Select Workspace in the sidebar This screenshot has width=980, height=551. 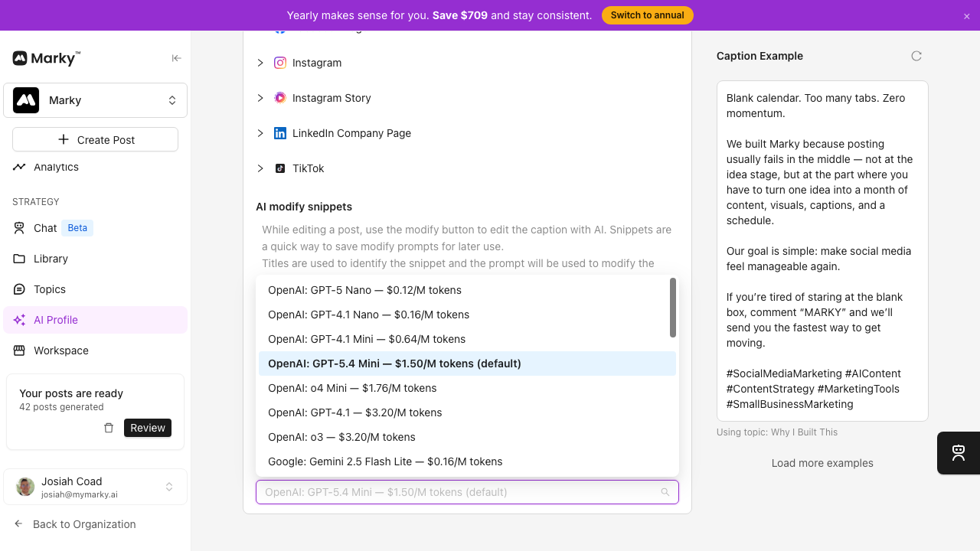(x=59, y=350)
